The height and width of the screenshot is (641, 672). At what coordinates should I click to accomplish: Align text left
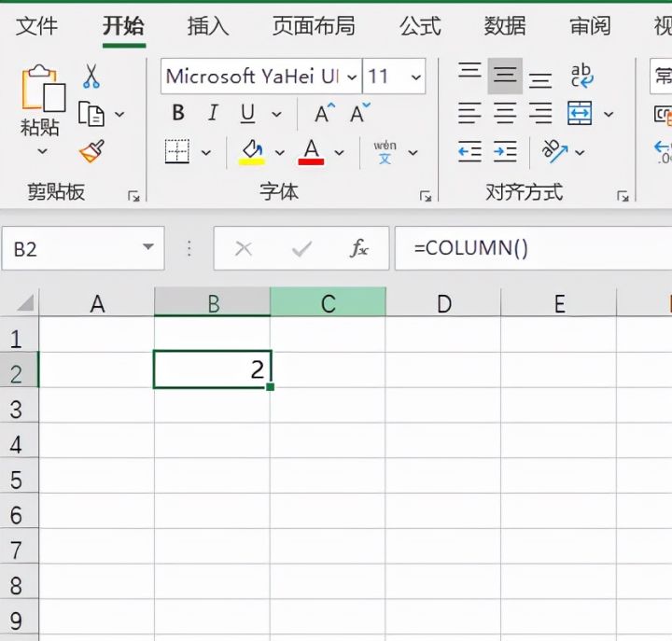[469, 114]
